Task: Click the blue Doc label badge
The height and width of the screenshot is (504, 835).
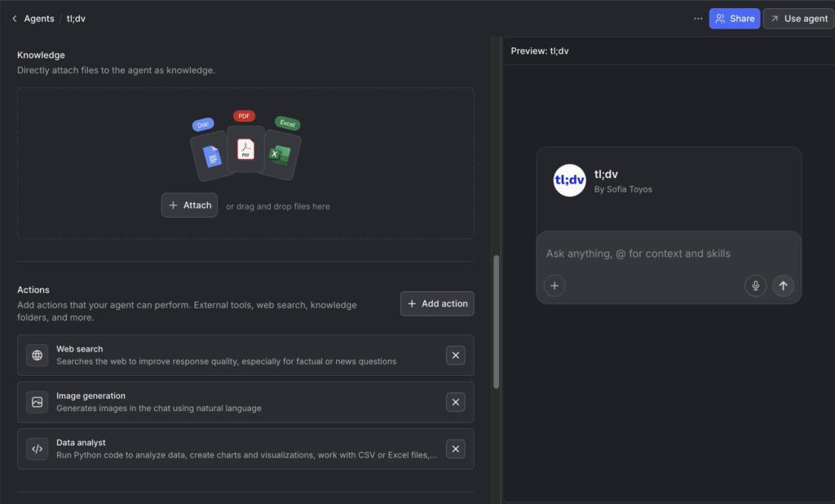Action: point(203,125)
